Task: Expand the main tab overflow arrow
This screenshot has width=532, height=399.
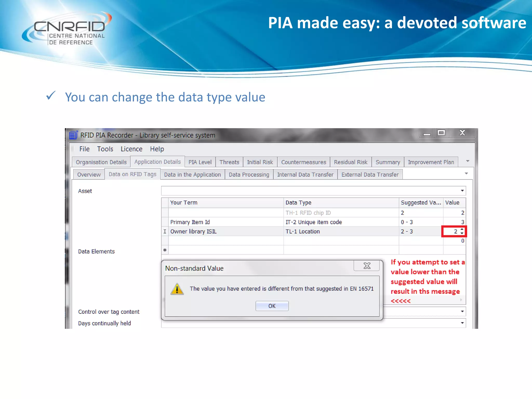Action: tap(468, 161)
